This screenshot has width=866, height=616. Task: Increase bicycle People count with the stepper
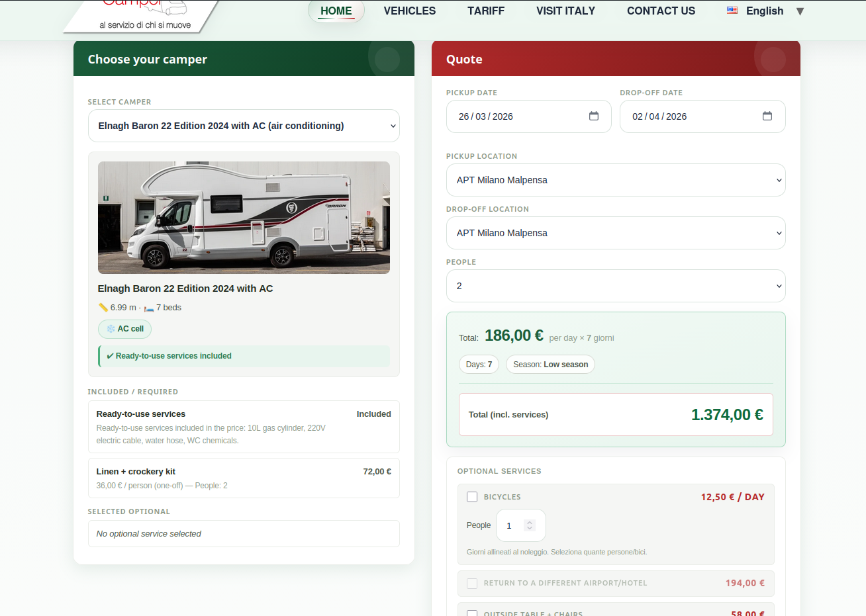[x=530, y=520]
